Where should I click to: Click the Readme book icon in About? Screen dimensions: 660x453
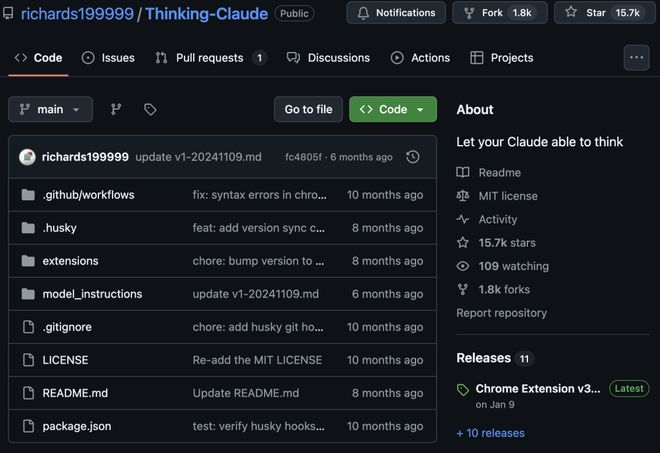click(x=463, y=172)
